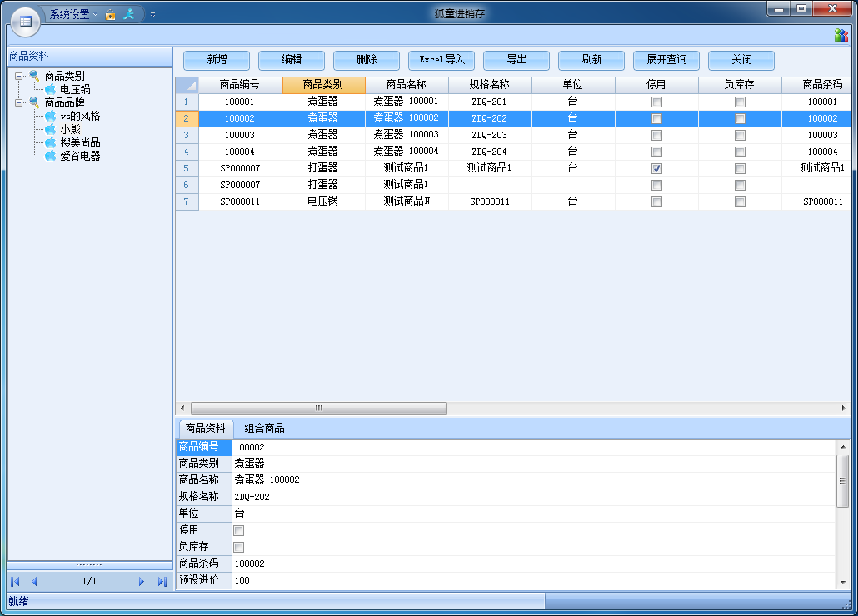Click the users icon at top right
858x616 pixels.
tap(841, 35)
